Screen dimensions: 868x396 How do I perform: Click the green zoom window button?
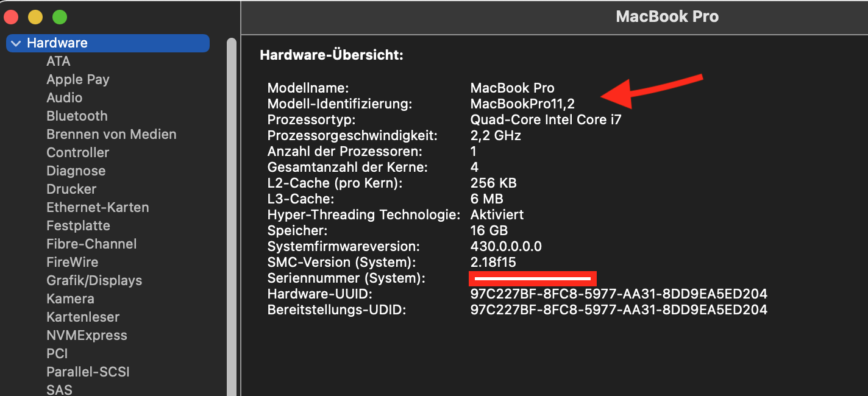coord(60,17)
